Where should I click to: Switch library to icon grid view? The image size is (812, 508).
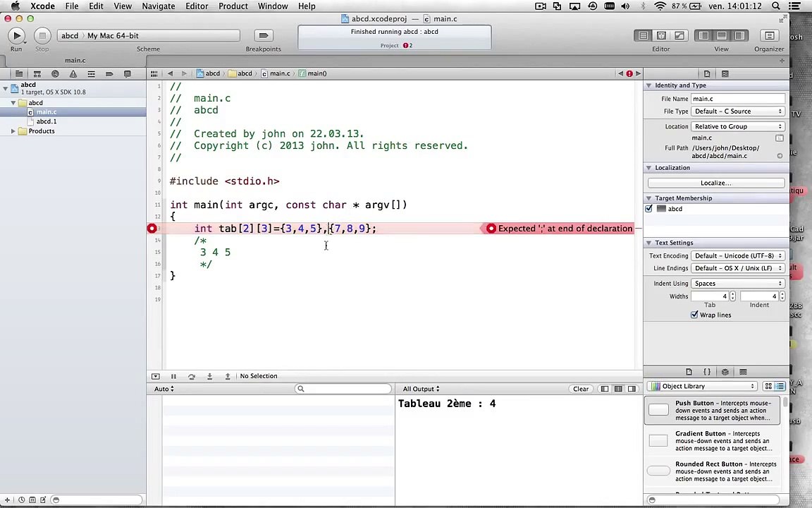(768, 386)
